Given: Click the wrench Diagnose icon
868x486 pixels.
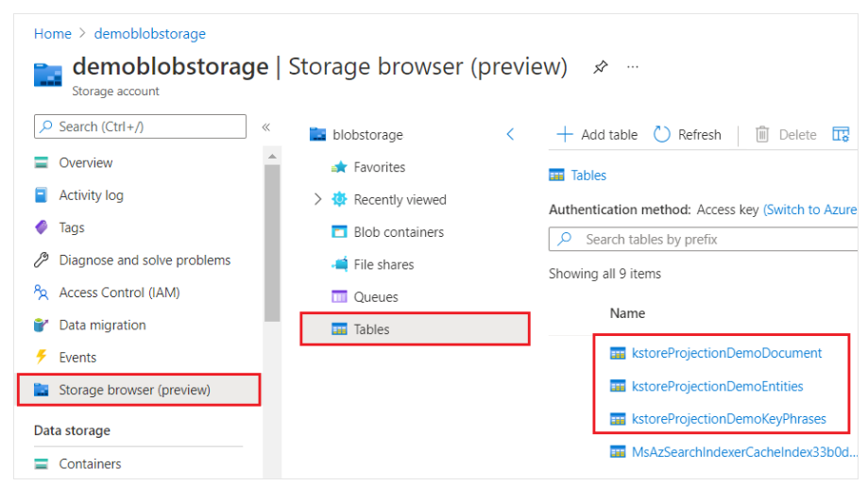Looking at the screenshot, I should click(41, 260).
